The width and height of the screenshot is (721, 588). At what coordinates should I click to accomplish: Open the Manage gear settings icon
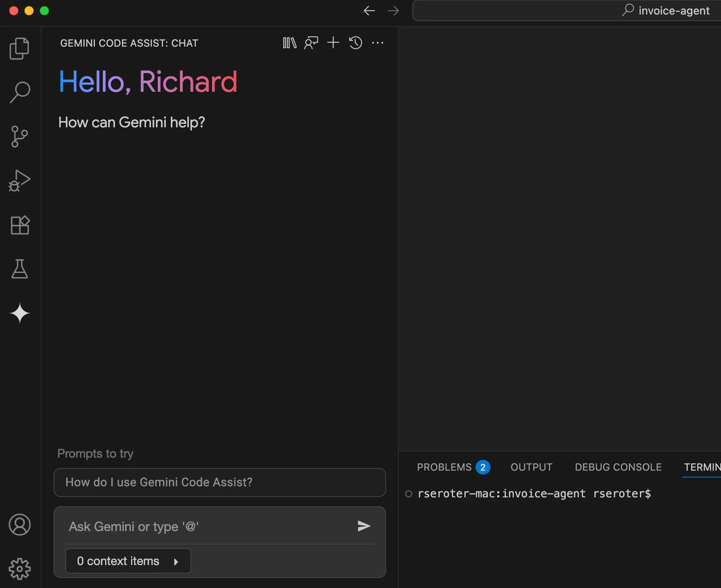19,569
